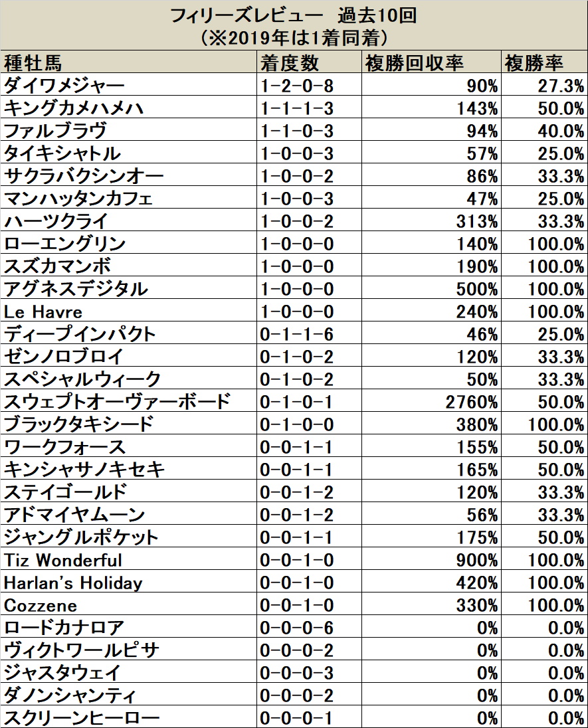Select the 2760% recovery rate cell

click(x=431, y=402)
